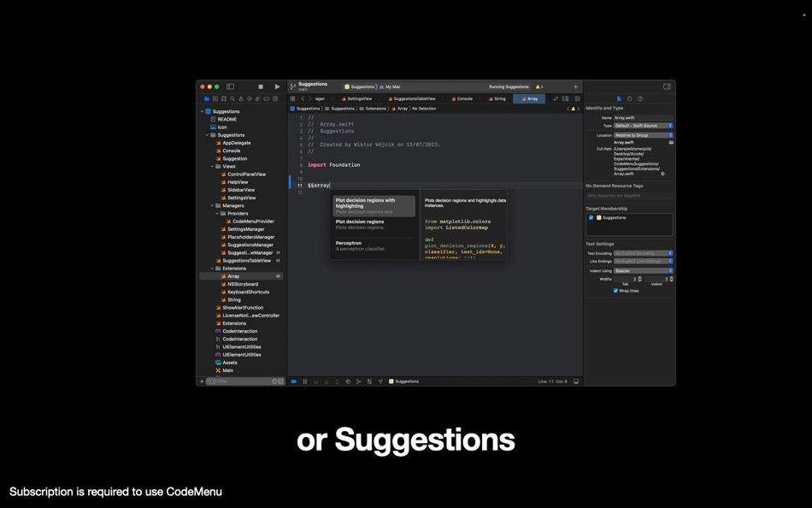Image resolution: width=812 pixels, height=508 pixels.
Task: Choose Plot decision regions with highlighting suggestion
Action: pyautogui.click(x=374, y=206)
